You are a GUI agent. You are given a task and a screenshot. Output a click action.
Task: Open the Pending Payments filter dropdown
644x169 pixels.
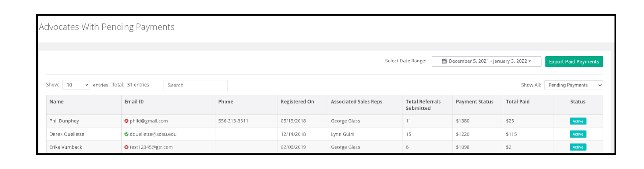coord(574,85)
